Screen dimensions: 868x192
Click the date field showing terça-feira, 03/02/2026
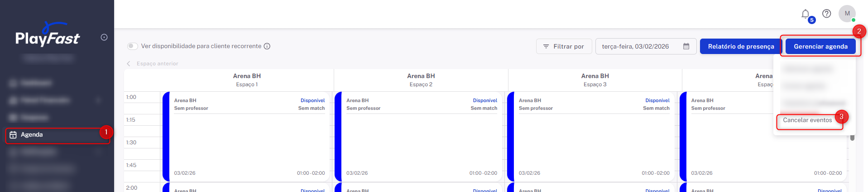coord(635,46)
